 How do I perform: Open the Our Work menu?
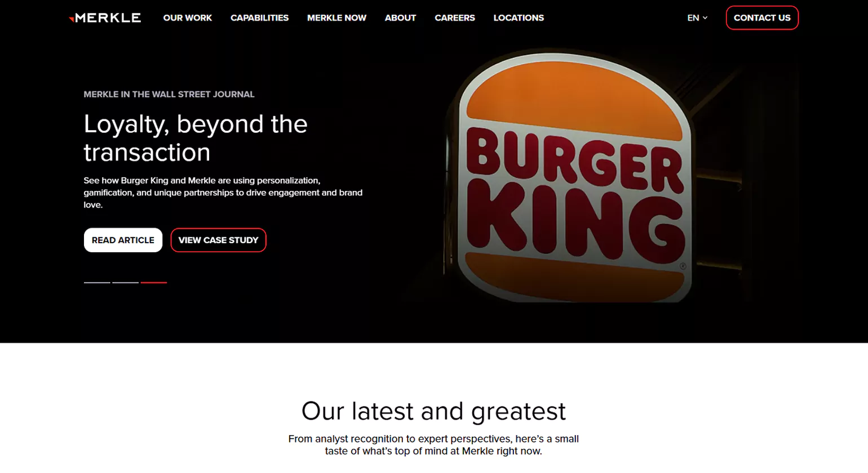click(x=188, y=18)
